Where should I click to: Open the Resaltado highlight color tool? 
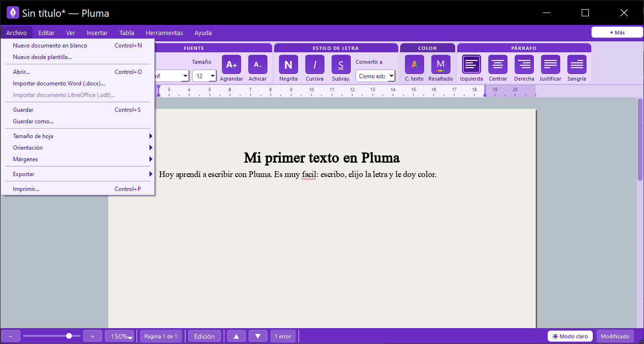click(441, 64)
